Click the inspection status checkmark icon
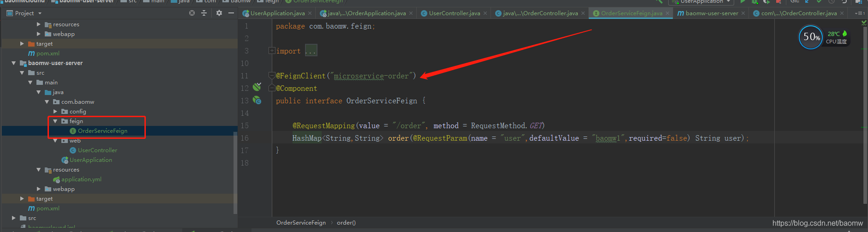Viewport: 868px width, 232px height. 864,23
